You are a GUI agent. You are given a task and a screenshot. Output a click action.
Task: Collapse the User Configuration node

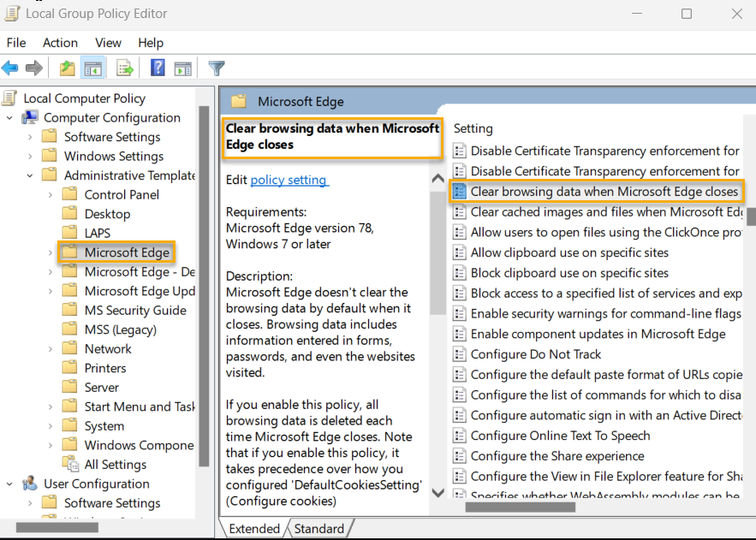(9, 484)
